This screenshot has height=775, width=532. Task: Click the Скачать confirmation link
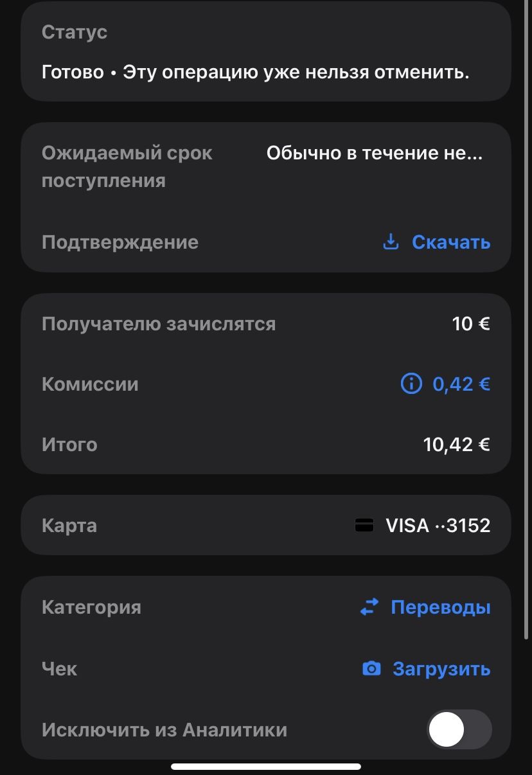point(450,242)
